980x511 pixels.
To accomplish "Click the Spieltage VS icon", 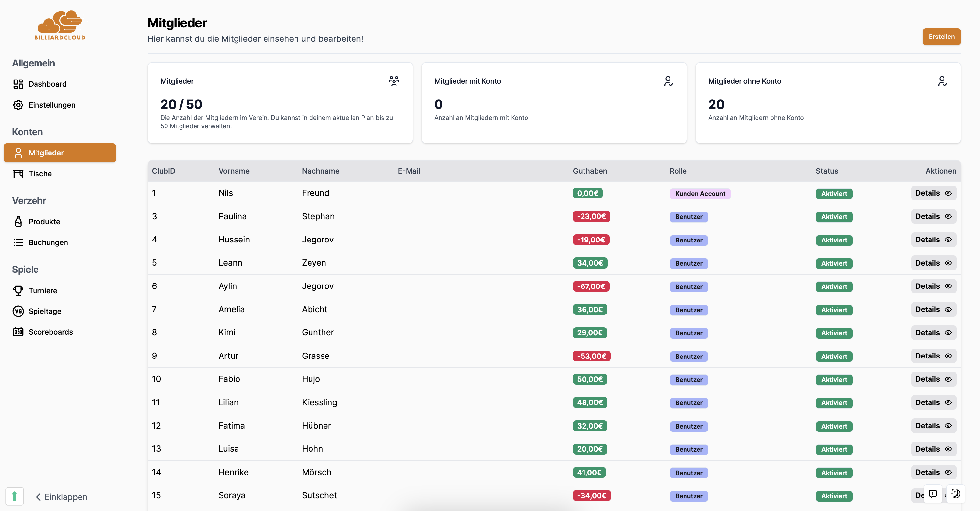I will tap(18, 311).
